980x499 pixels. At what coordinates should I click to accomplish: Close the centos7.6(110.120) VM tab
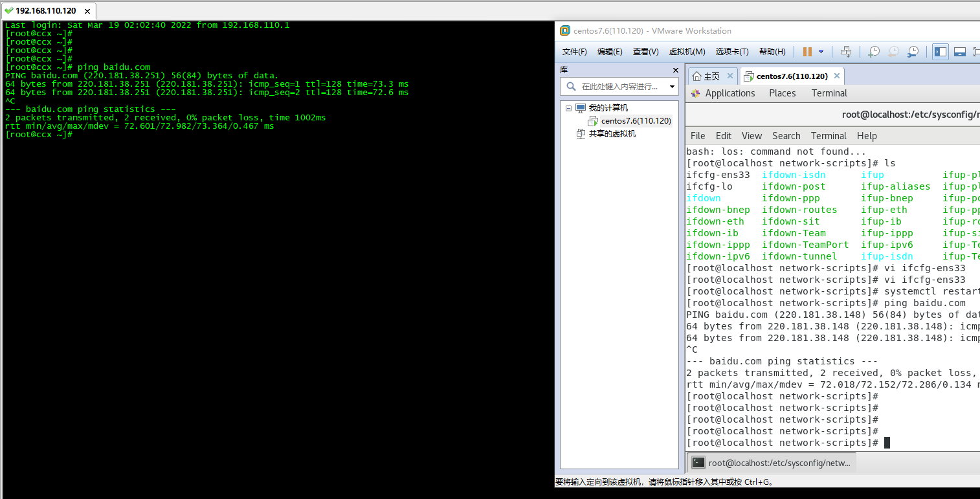pyautogui.click(x=837, y=76)
